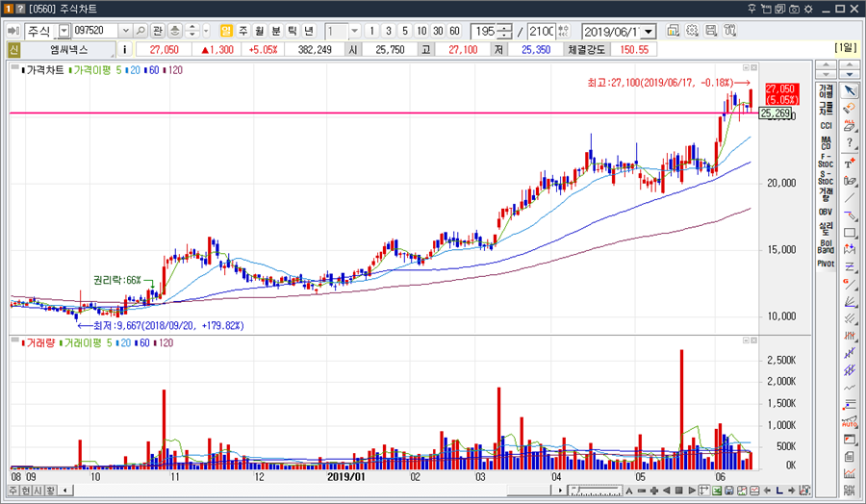
Task: Select the '10' interval button
Action: (422, 31)
